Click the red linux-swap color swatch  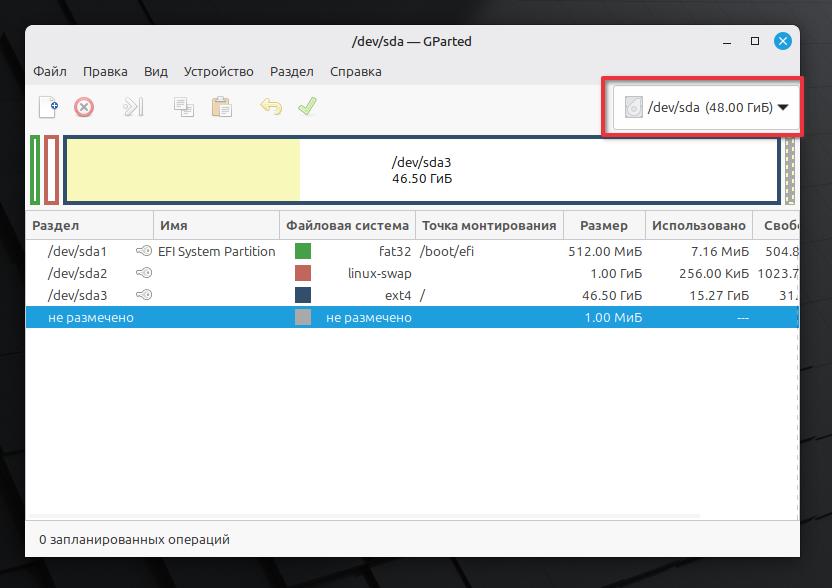(x=303, y=273)
